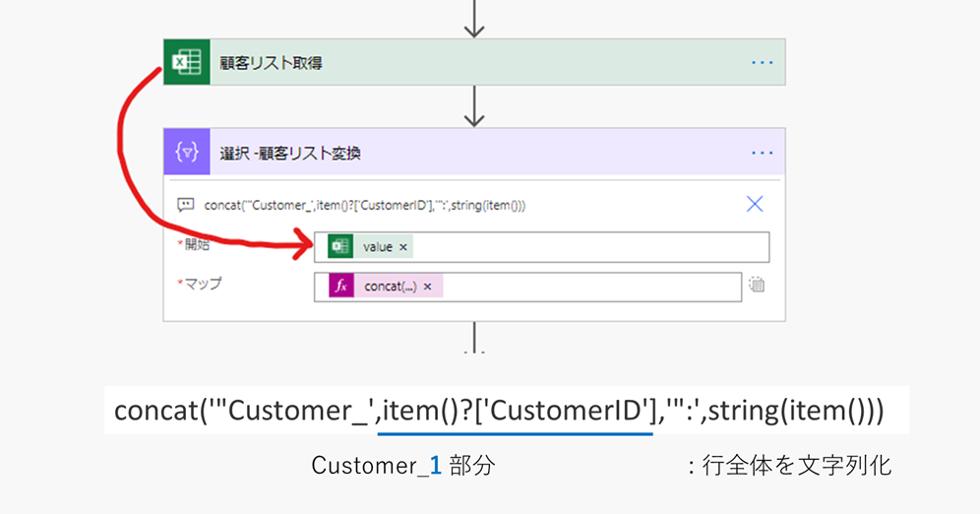Click the Excel icon on 顧客リスト取得 action
The width and height of the screenshot is (980, 514).
(x=187, y=62)
